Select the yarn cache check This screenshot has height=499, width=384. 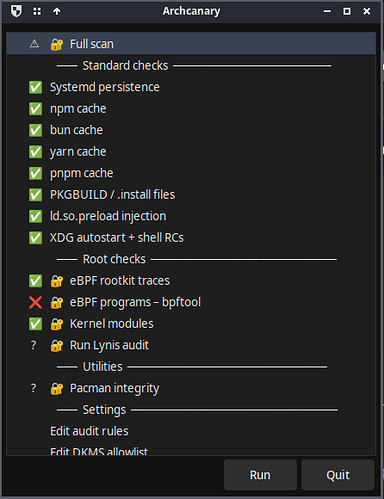191,152
